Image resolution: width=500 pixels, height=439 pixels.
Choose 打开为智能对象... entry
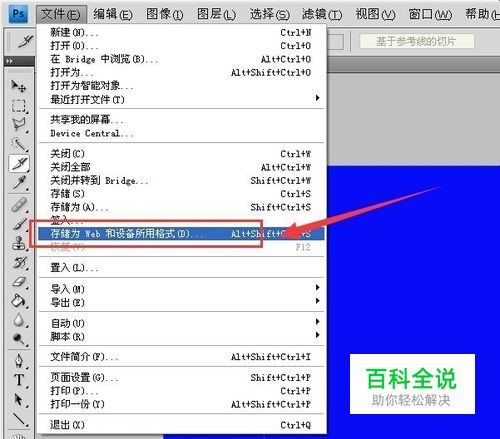tap(181, 86)
